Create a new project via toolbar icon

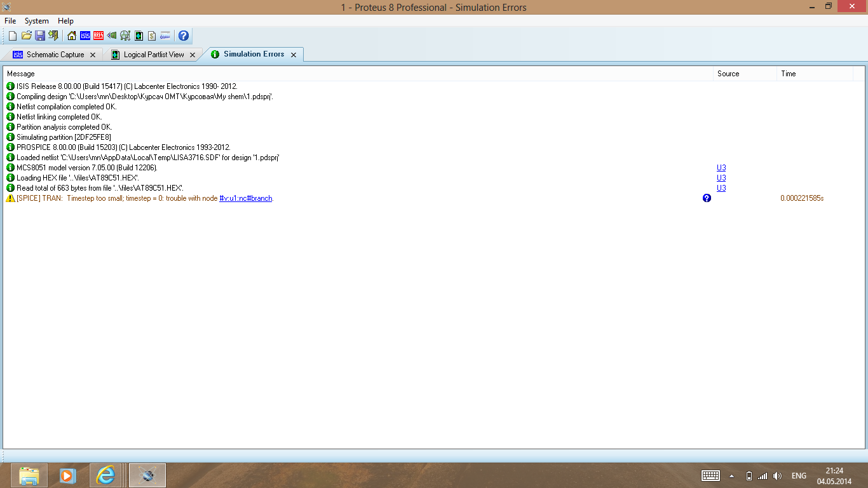pos(13,36)
